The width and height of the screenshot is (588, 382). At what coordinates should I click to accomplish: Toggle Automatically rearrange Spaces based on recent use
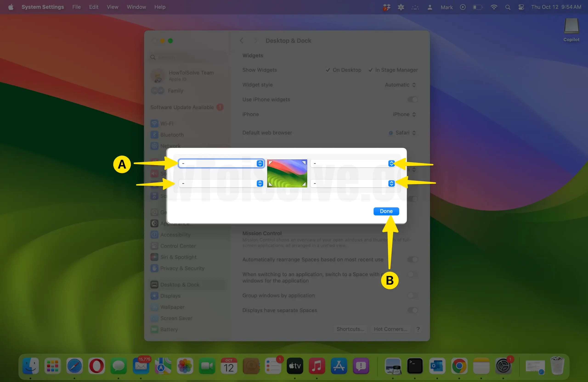[x=412, y=259]
